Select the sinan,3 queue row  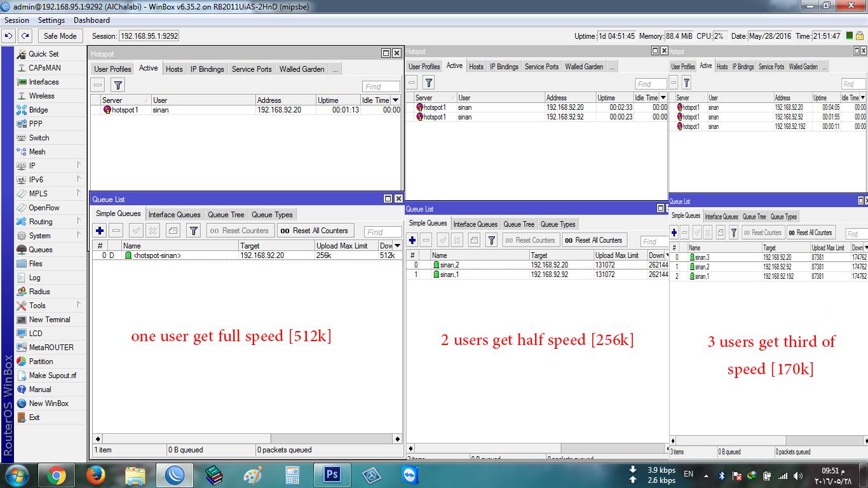768,257
